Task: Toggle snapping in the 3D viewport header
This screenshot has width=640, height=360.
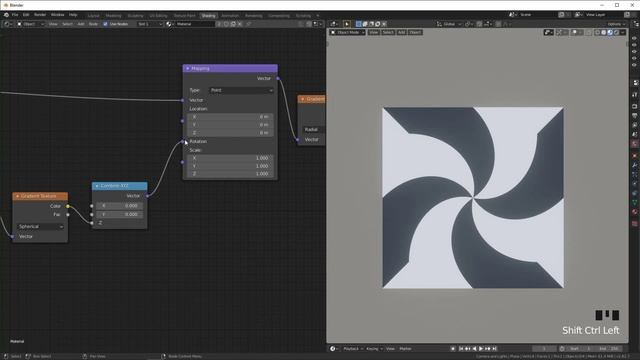Action: click(480, 24)
